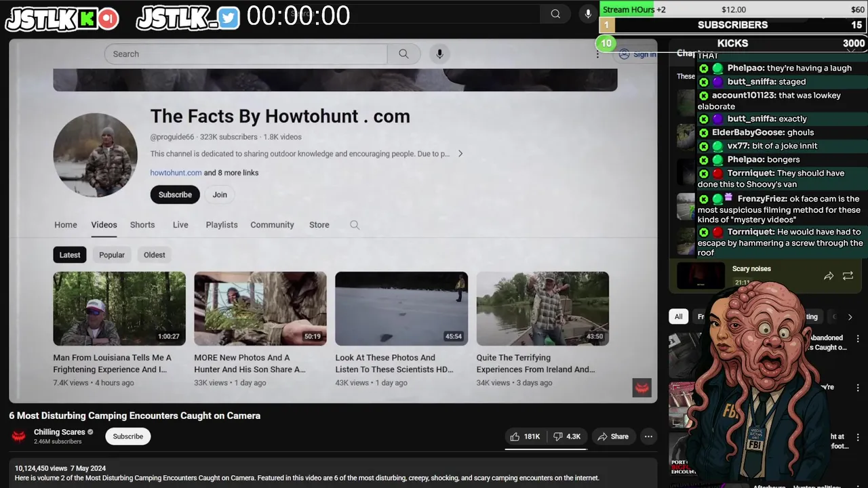
Task: Open the 43:50 Ireland experiences thumbnail
Action: click(542, 309)
